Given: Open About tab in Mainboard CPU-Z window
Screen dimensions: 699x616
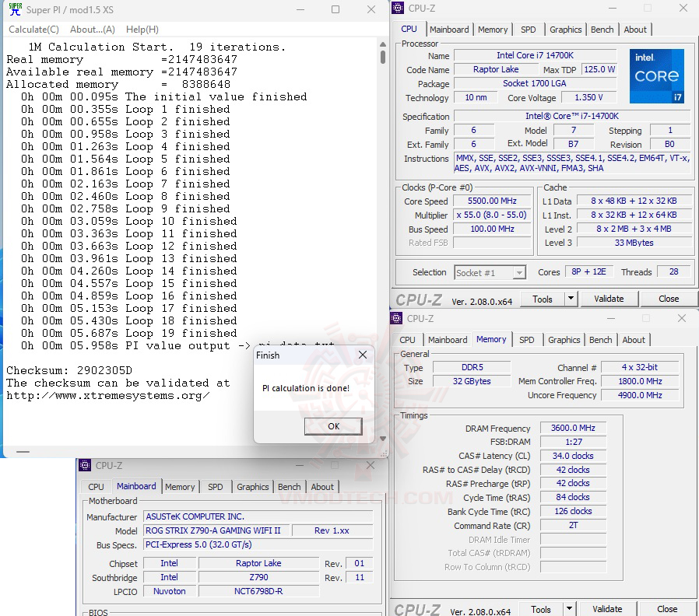Looking at the screenshot, I should click(321, 487).
